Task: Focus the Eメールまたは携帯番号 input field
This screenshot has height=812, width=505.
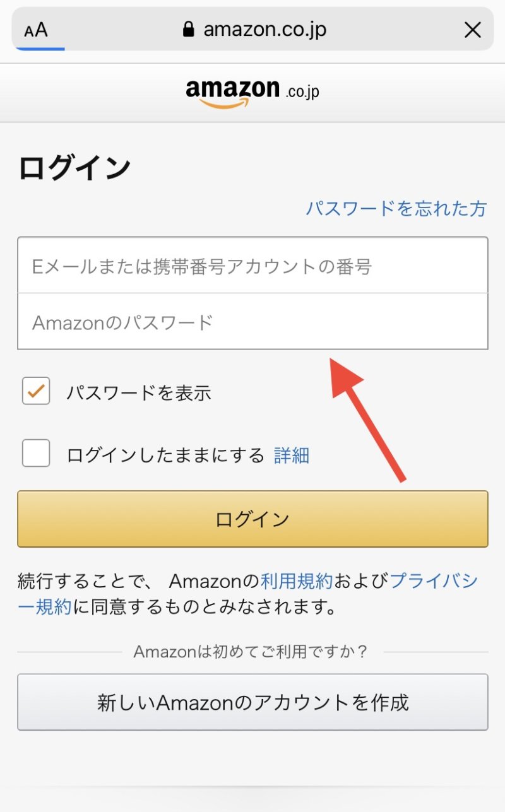Action: pos(252,266)
